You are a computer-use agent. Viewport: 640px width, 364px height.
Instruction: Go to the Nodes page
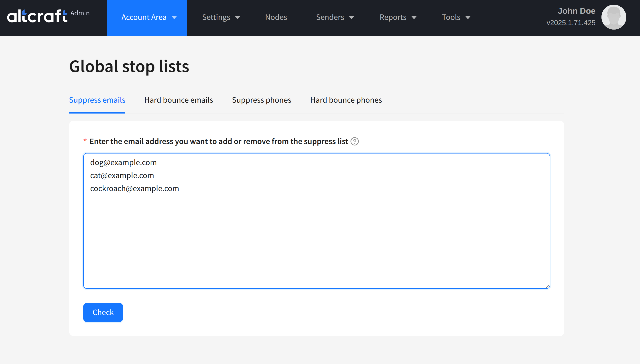pyautogui.click(x=276, y=17)
